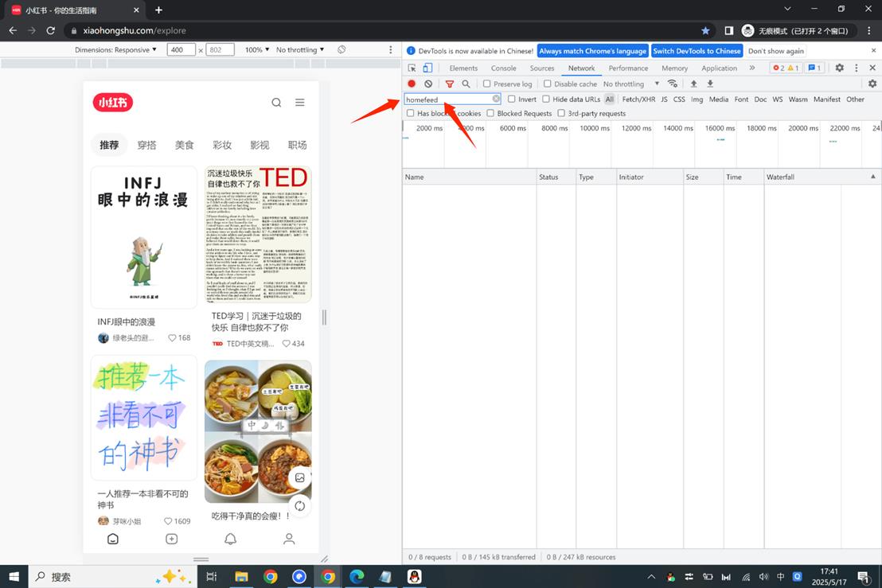Open device toolbar No throttling dropdown
Viewport: 882px width, 588px height.
(x=300, y=49)
